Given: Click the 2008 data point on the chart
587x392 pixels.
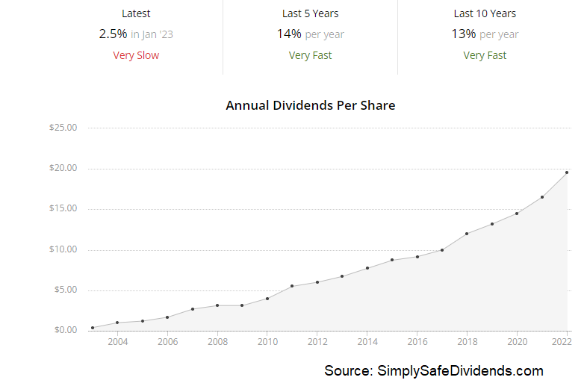Looking at the screenshot, I should (x=217, y=305).
